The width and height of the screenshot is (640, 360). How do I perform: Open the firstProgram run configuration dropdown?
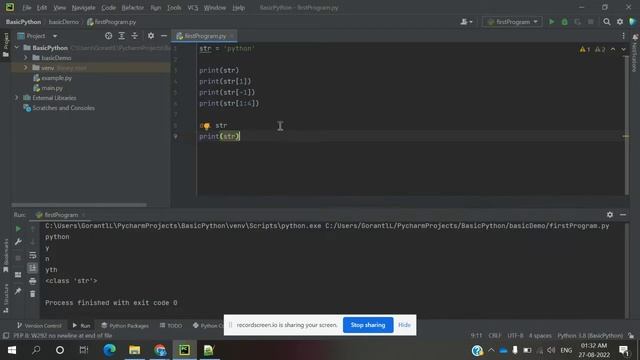tap(513, 22)
